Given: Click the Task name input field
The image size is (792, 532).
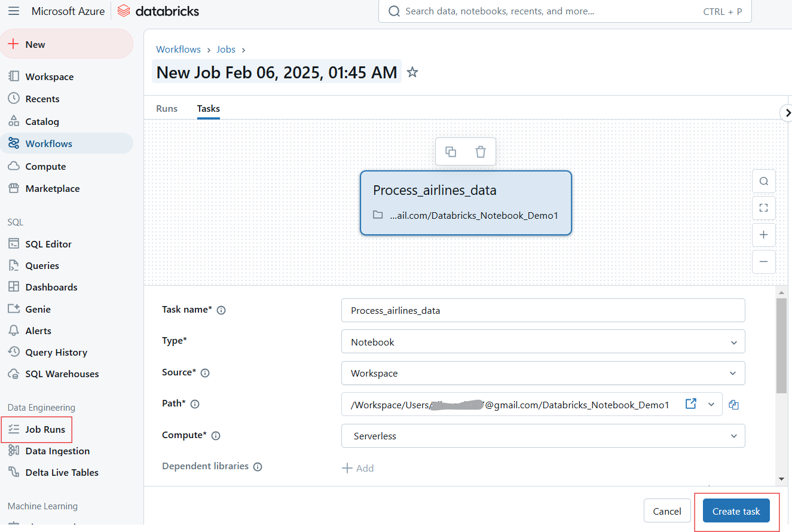Looking at the screenshot, I should [x=543, y=310].
